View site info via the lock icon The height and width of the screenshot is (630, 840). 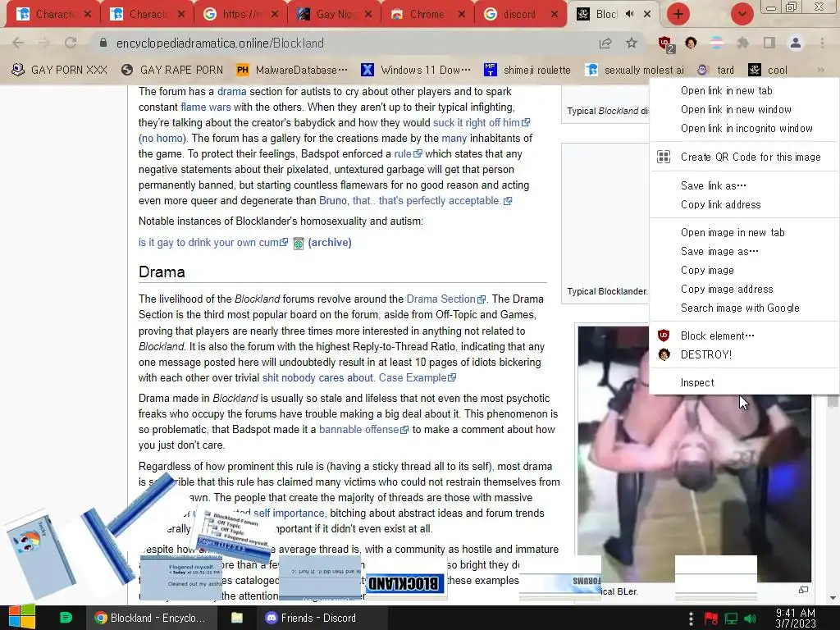coord(103,43)
